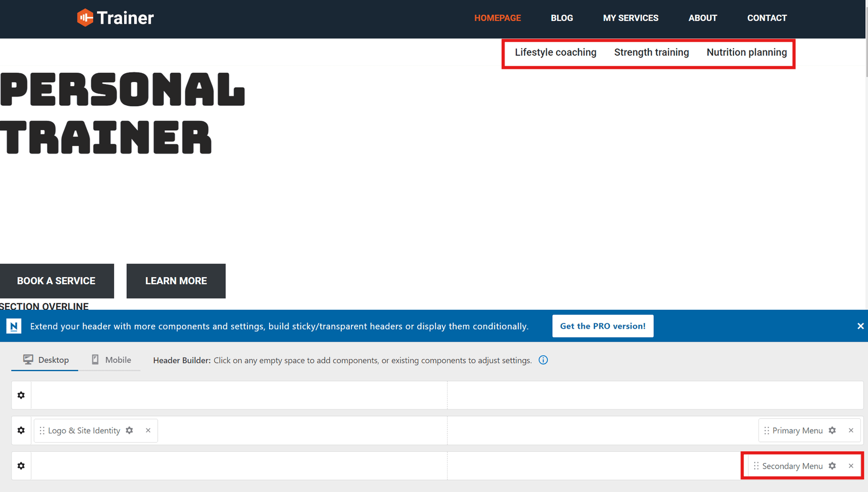Open the Primary Menu settings gear
Screen dimensions: 868x492
pos(832,430)
